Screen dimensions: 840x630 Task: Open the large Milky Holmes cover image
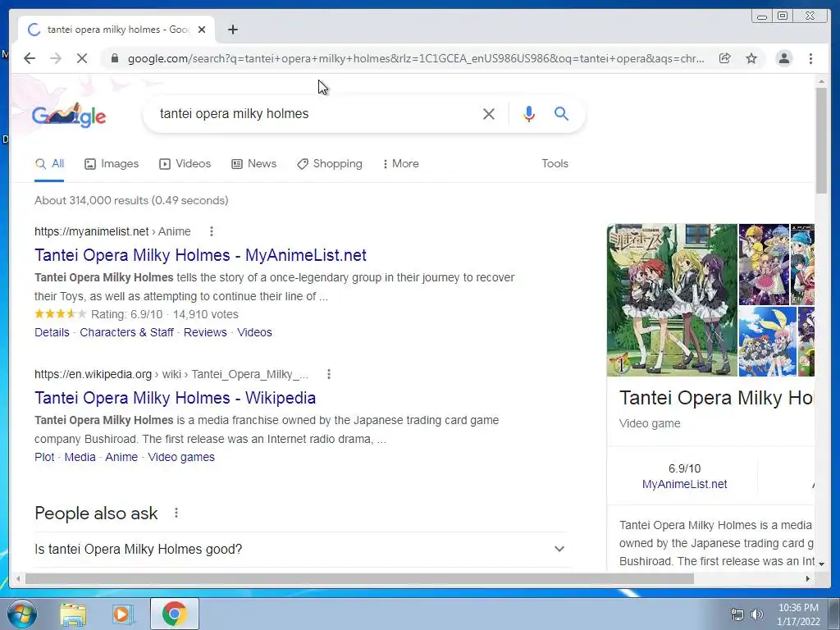point(672,300)
